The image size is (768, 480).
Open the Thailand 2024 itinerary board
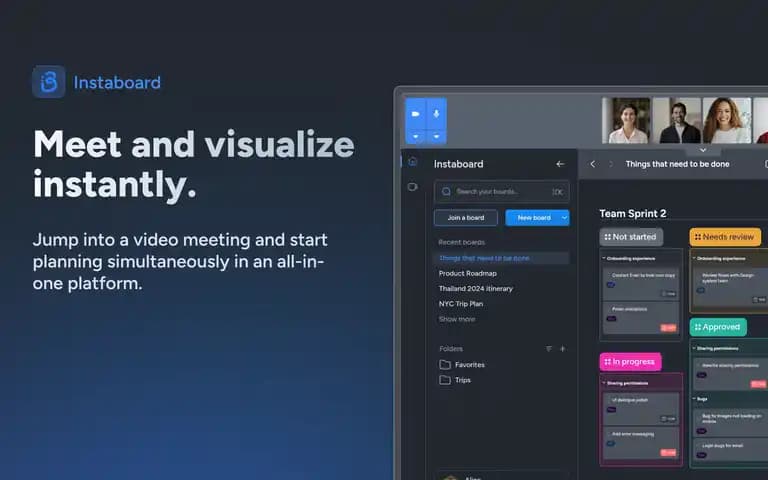(476, 288)
